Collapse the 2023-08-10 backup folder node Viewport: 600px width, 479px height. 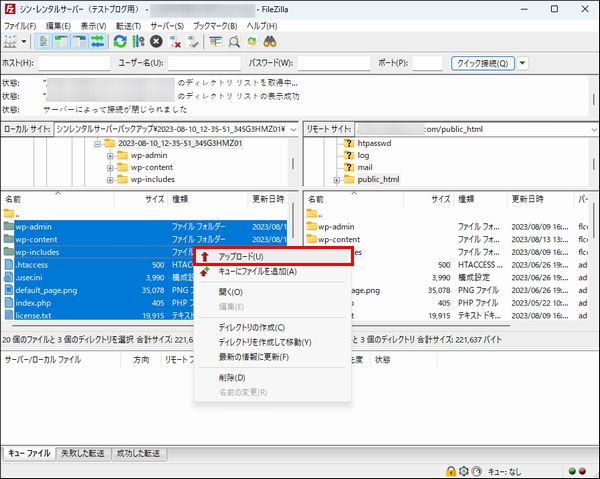97,144
